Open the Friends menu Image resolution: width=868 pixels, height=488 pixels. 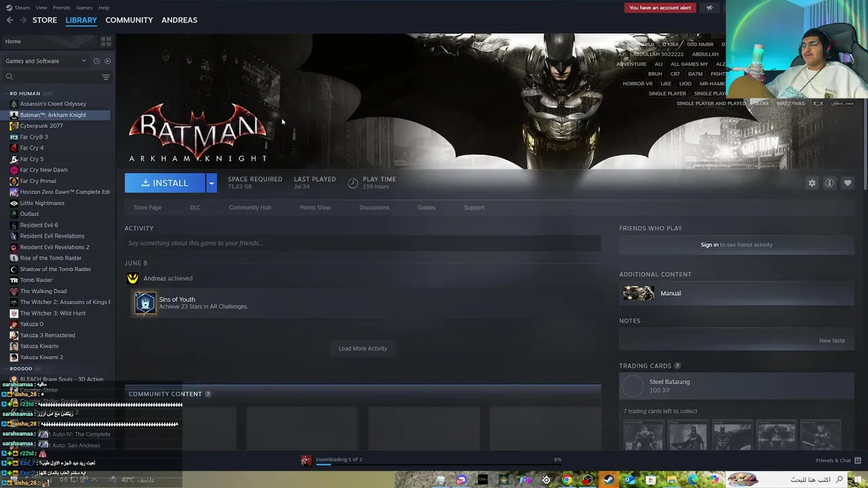pyautogui.click(x=62, y=7)
